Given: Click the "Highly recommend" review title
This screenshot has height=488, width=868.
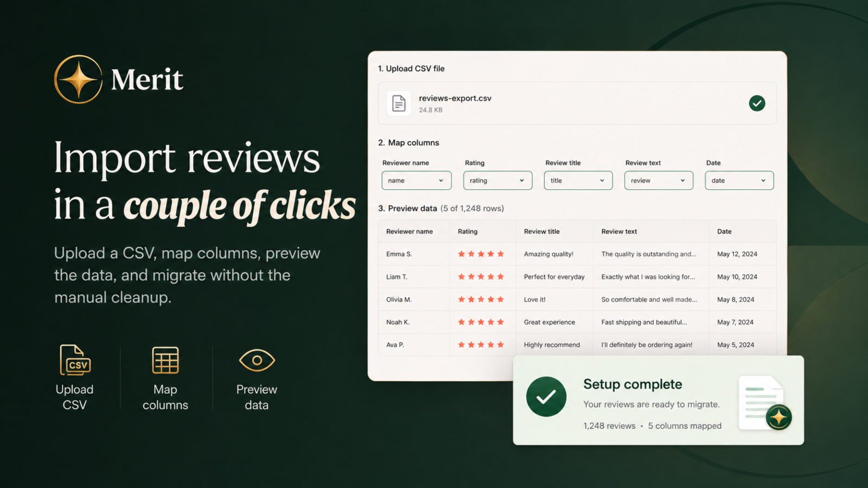Looking at the screenshot, I should click(552, 345).
